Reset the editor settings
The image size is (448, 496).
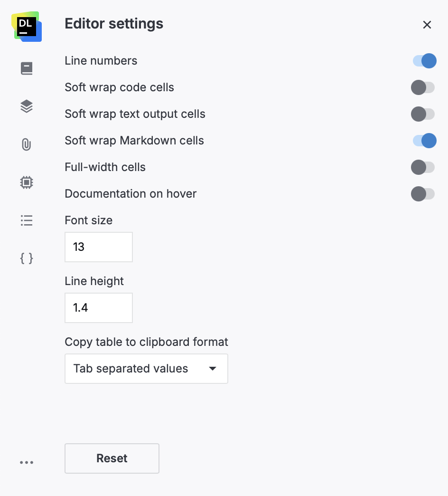(x=112, y=458)
